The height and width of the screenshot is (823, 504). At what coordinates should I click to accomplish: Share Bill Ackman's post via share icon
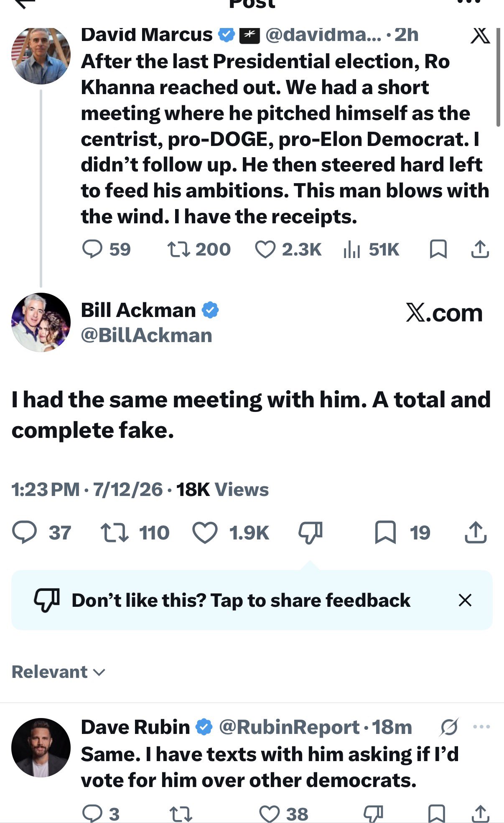pos(476,532)
